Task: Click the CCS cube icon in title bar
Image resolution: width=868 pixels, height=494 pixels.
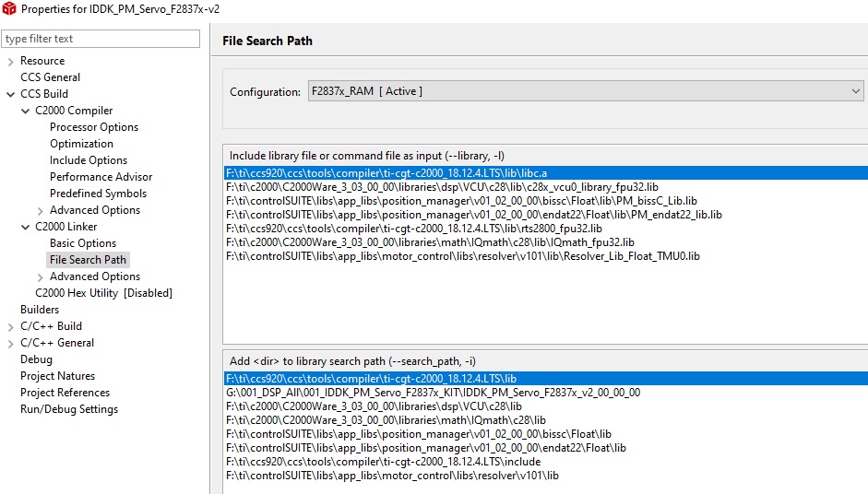Action: click(9, 8)
